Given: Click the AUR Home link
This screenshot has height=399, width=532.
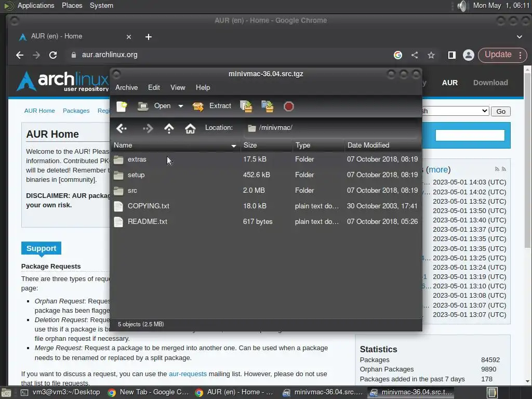Looking at the screenshot, I should [x=39, y=111].
